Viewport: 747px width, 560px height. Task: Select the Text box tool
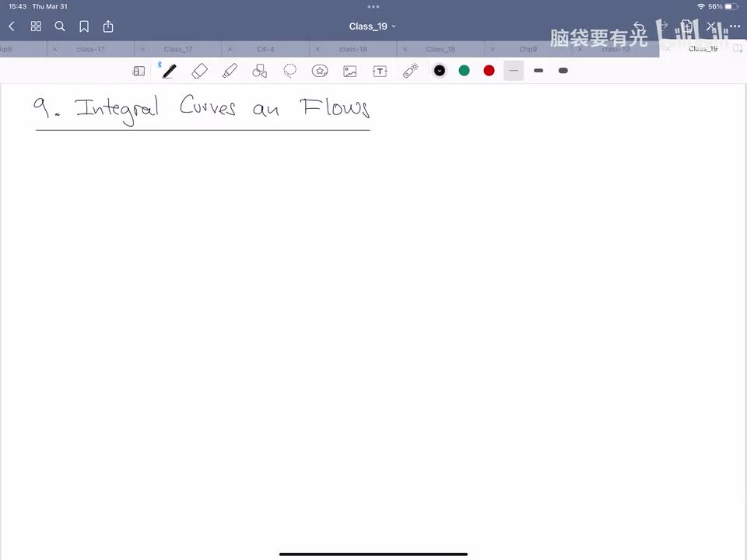380,72
